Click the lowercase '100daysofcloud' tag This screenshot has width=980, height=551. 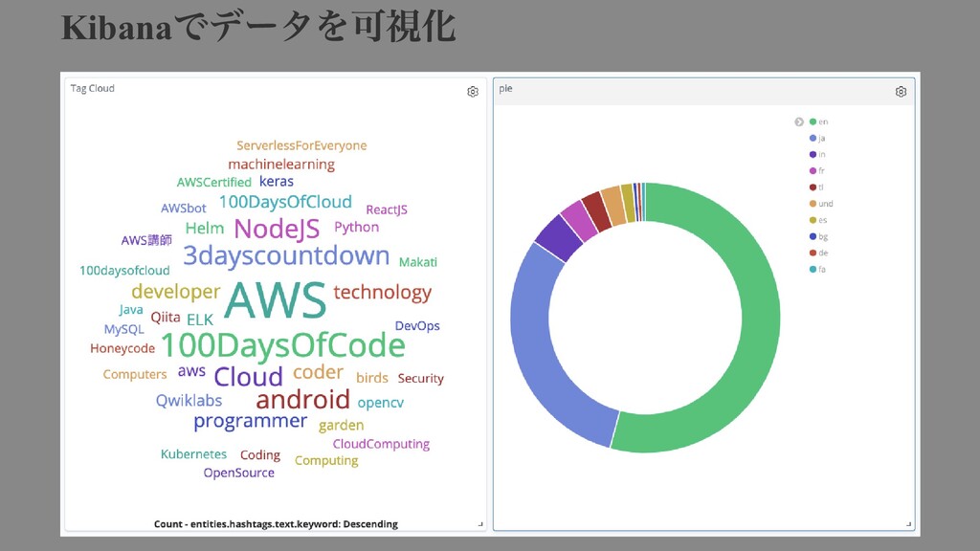[124, 271]
